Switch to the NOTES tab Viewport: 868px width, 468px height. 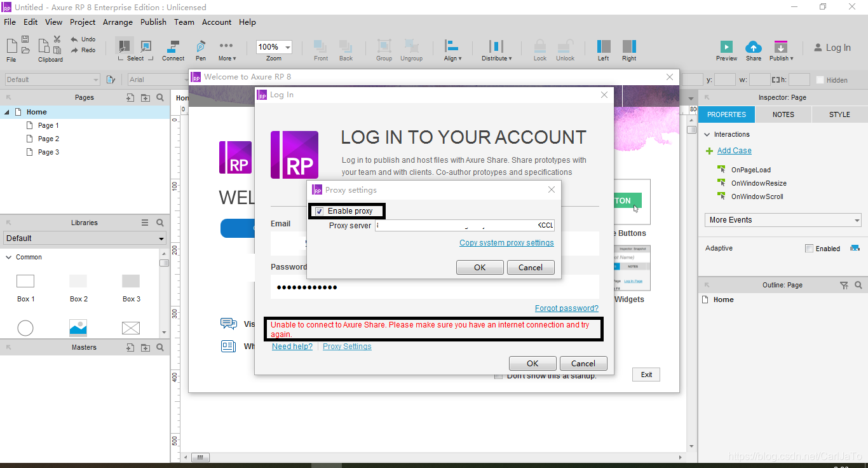tap(783, 114)
